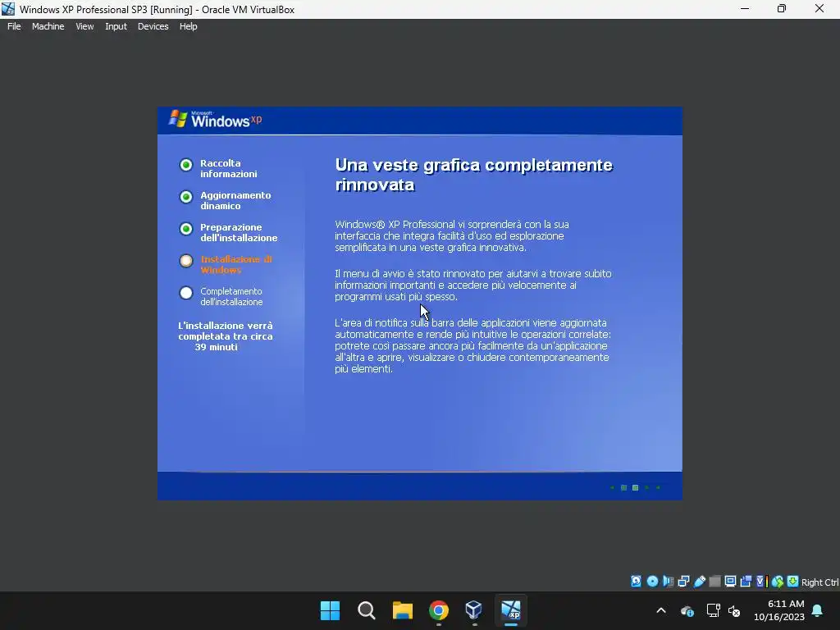
Task: Show hidden system tray icons
Action: 661,610
